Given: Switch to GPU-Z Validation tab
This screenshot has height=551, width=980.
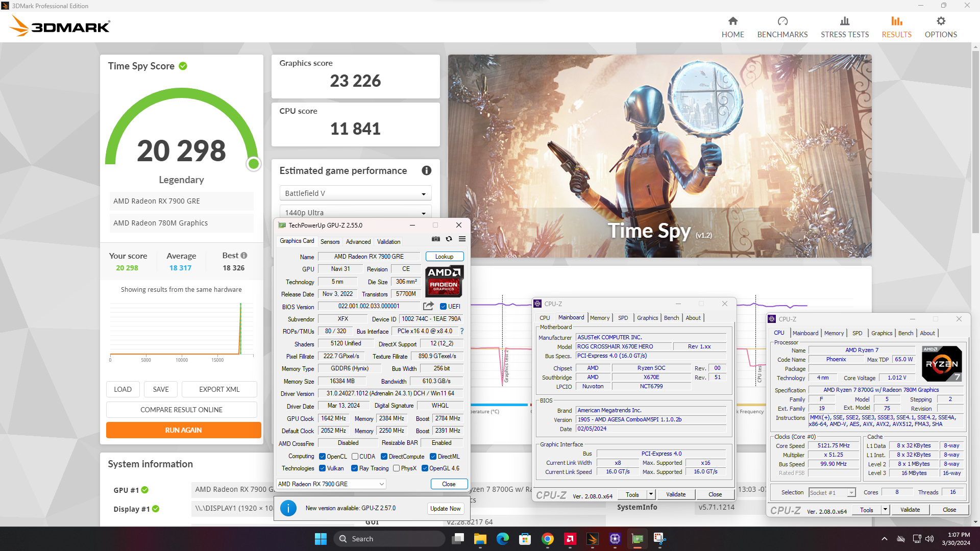Looking at the screenshot, I should coord(388,242).
